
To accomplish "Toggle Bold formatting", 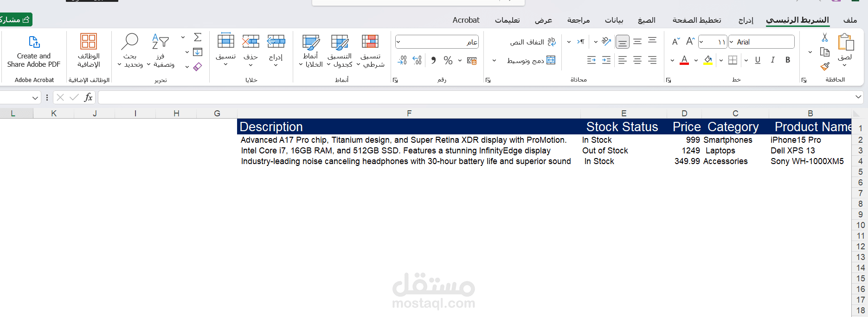I will (788, 60).
